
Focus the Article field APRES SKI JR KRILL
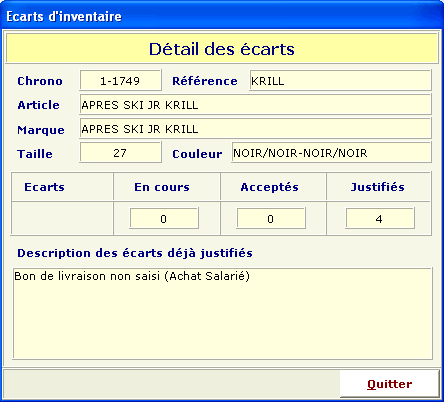tap(255, 105)
